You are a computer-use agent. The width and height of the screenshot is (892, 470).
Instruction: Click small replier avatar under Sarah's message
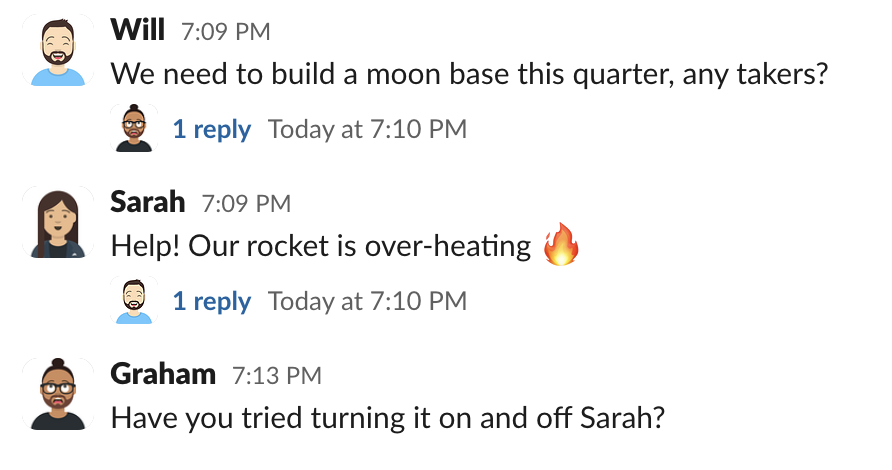135,301
